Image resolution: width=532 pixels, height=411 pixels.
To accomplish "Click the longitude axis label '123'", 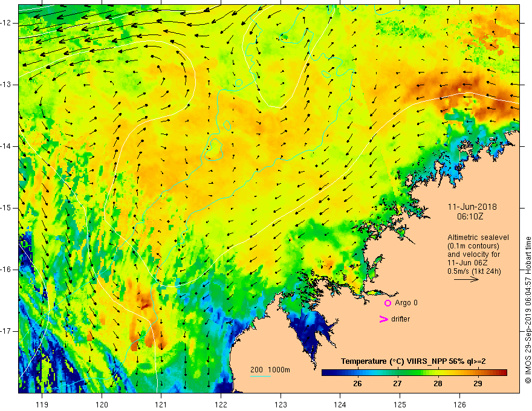I will [281, 404].
